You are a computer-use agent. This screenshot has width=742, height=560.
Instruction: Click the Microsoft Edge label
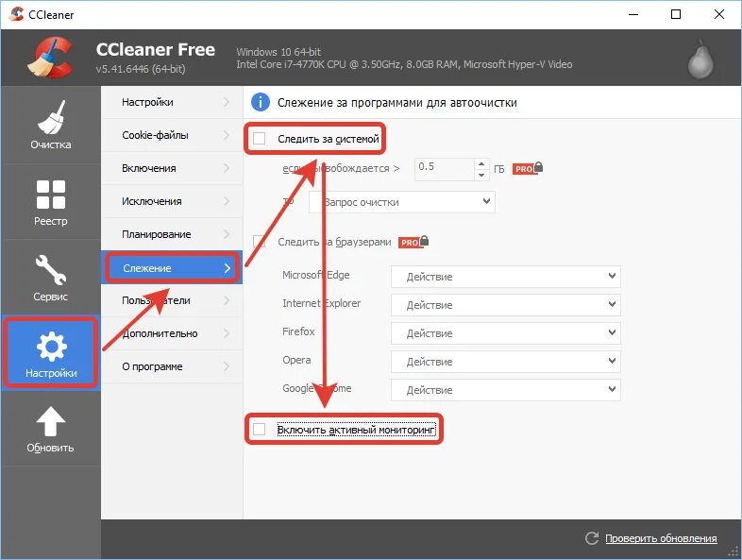(315, 275)
